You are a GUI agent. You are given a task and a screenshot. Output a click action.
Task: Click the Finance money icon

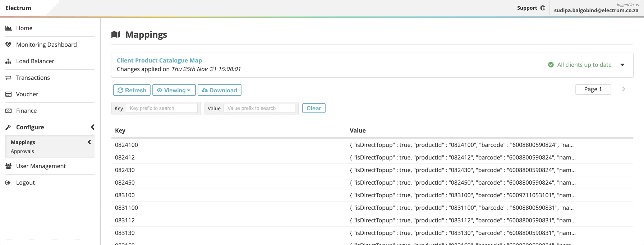tap(9, 111)
